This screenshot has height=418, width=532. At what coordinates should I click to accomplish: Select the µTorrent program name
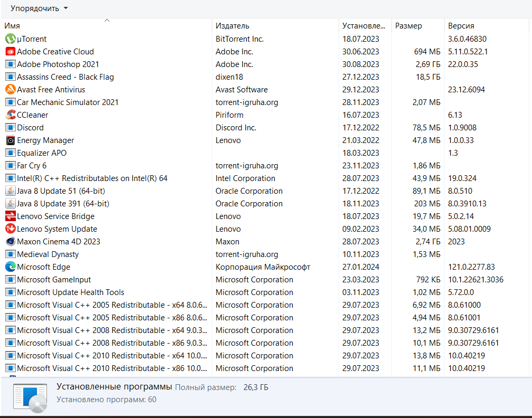point(32,39)
